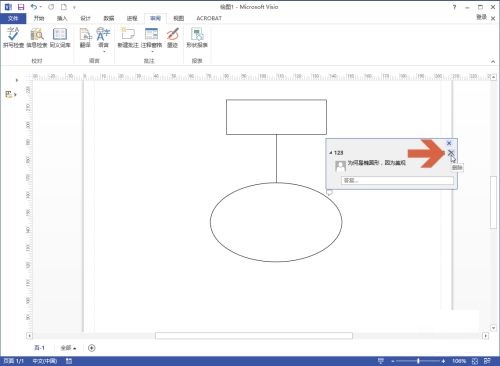
Task: Open the Customize Quick Access Toolbar dropdown
Action: click(x=74, y=7)
